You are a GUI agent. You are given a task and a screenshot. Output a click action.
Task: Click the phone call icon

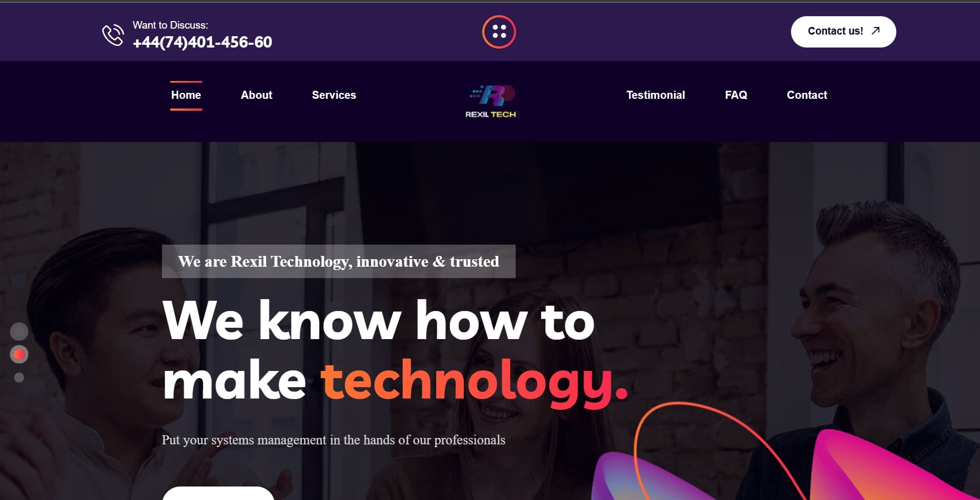[113, 35]
